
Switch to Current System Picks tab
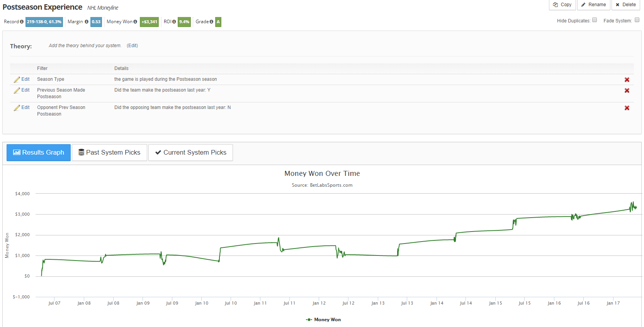coord(190,153)
